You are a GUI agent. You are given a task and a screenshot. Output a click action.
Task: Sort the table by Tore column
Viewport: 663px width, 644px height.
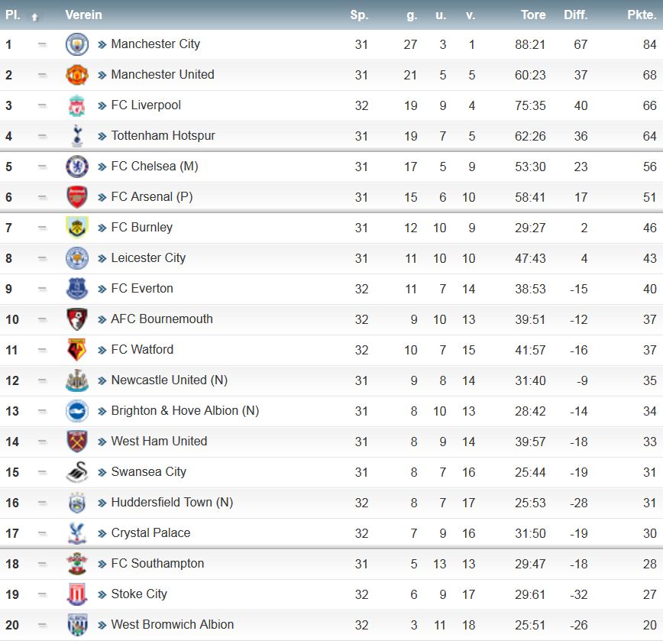click(533, 15)
